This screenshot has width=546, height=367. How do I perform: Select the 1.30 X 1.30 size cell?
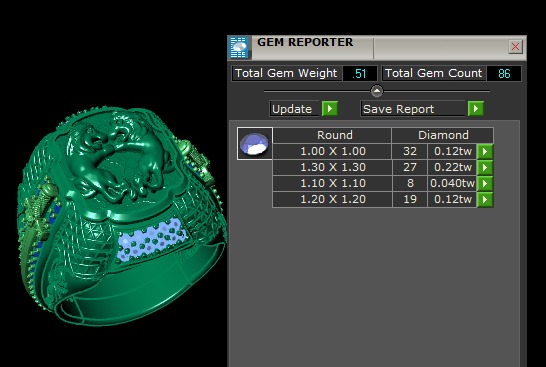(333, 167)
